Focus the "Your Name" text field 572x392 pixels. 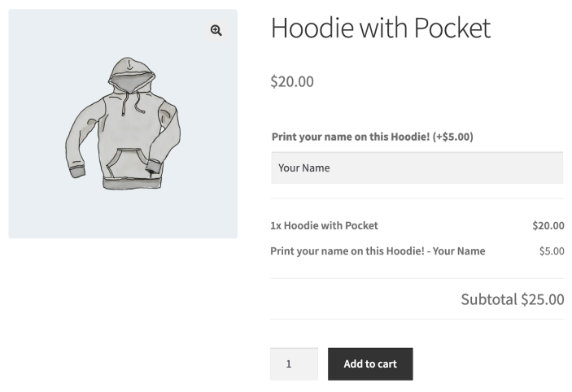point(417,168)
